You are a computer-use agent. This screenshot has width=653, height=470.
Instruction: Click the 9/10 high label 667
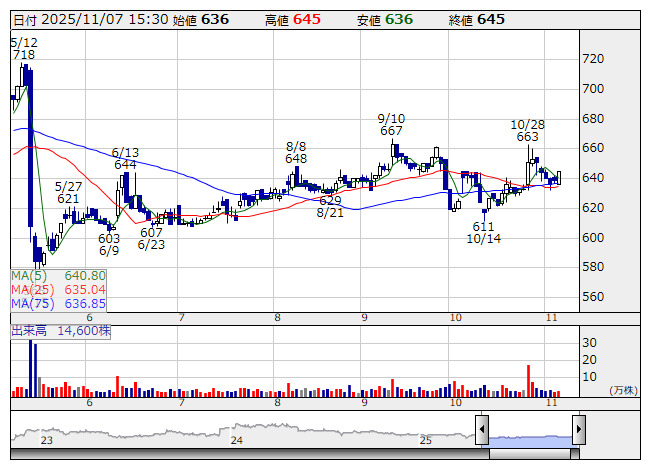[391, 131]
